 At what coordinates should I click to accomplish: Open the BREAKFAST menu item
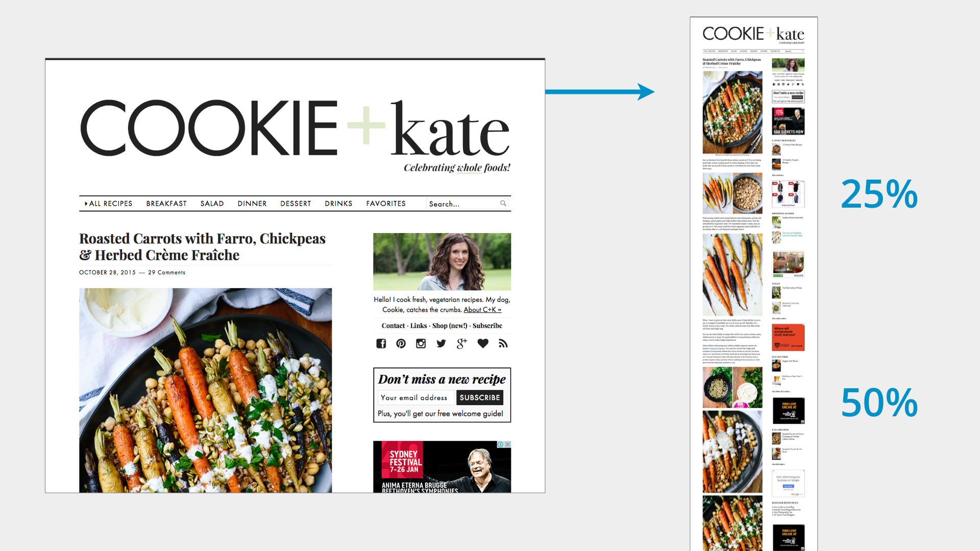click(x=166, y=204)
